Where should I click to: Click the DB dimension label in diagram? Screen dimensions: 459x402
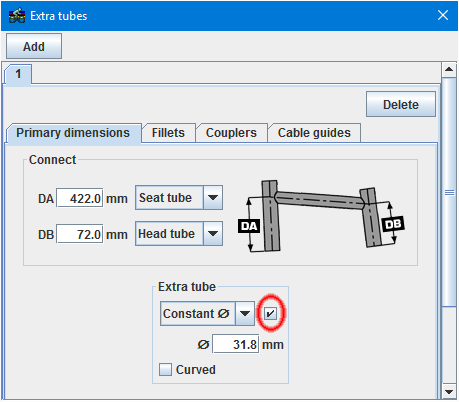393,224
